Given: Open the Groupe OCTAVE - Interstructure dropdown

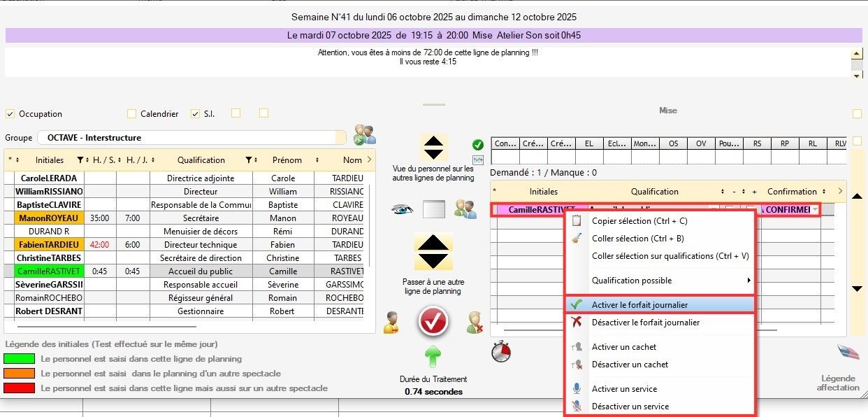Looking at the screenshot, I should (x=191, y=138).
